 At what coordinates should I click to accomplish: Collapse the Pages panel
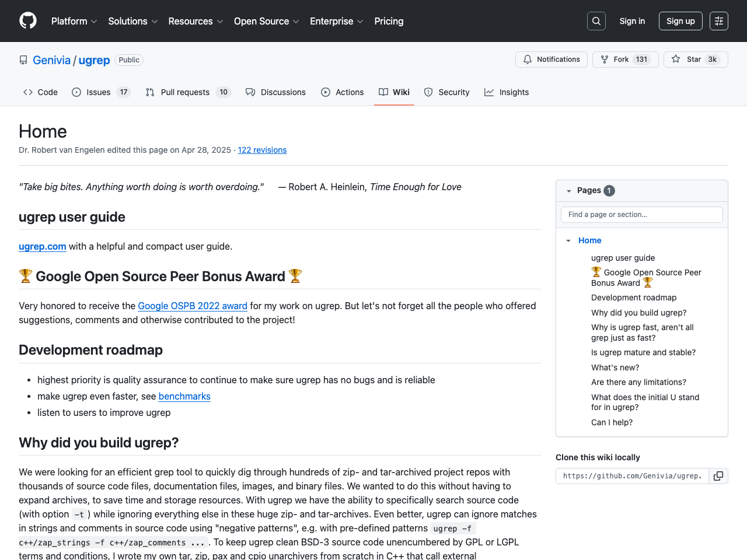pyautogui.click(x=569, y=190)
